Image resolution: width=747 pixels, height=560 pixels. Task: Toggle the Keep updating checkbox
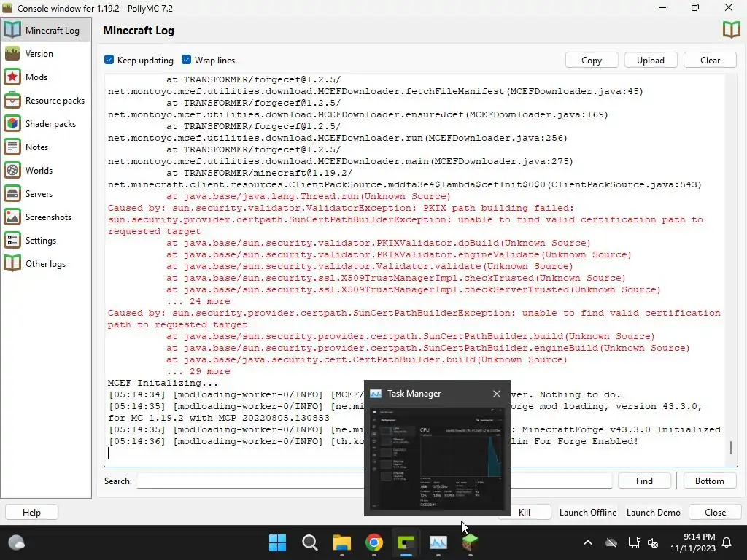click(109, 60)
